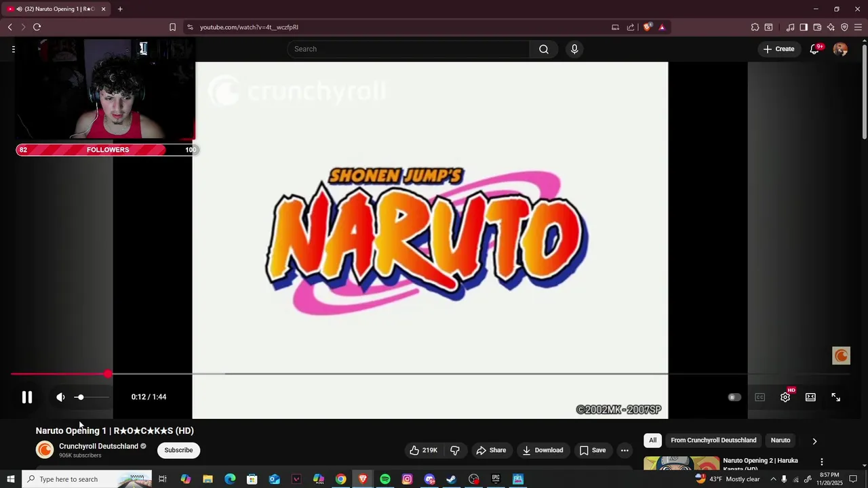Open Brave Rewards triangle icon

pos(662,27)
